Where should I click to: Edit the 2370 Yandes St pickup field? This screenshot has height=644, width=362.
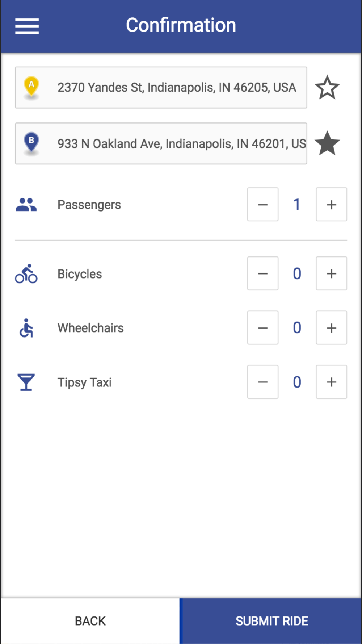point(161,87)
